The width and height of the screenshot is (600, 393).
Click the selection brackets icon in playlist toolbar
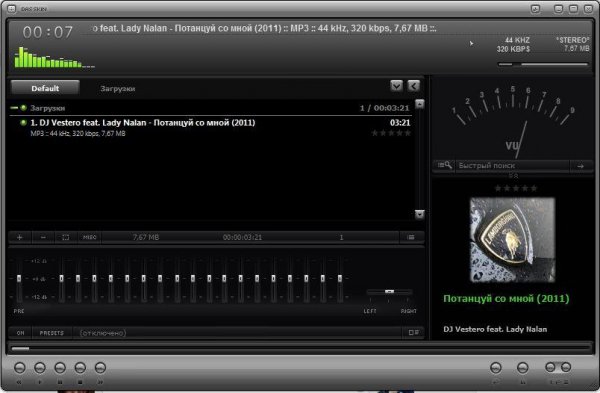(66, 237)
